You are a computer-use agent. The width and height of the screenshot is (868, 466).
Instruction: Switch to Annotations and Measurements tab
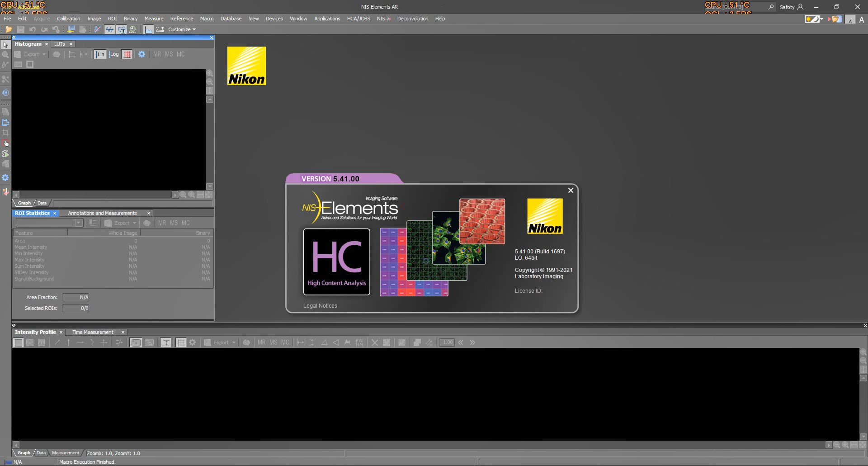102,213
